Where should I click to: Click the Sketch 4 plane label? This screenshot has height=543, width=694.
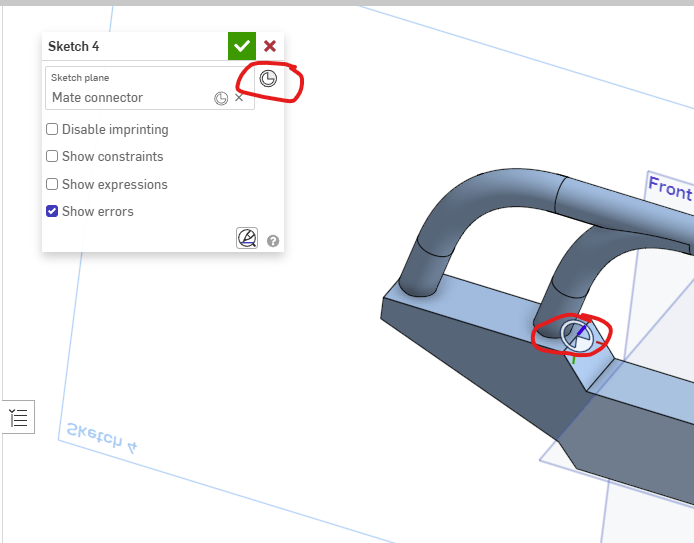point(101,437)
